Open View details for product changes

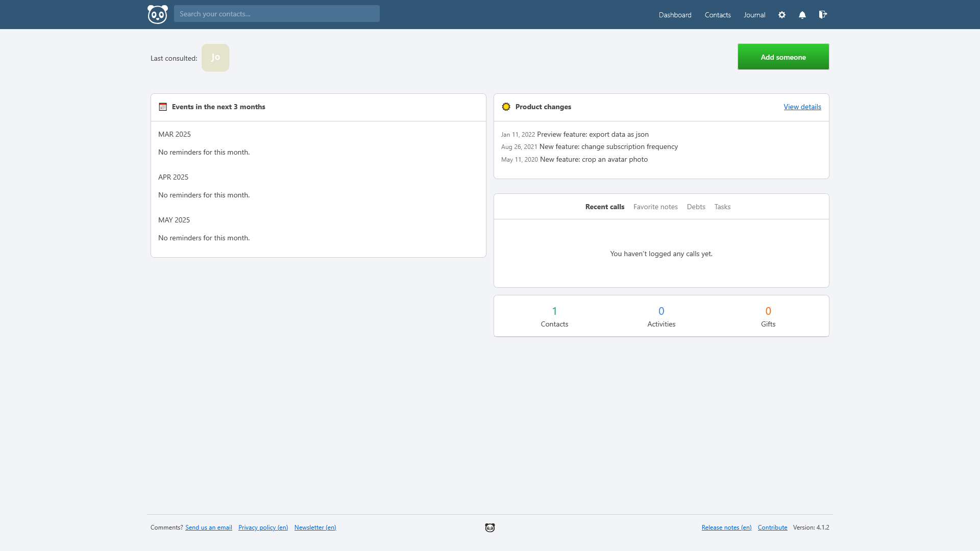pos(802,107)
